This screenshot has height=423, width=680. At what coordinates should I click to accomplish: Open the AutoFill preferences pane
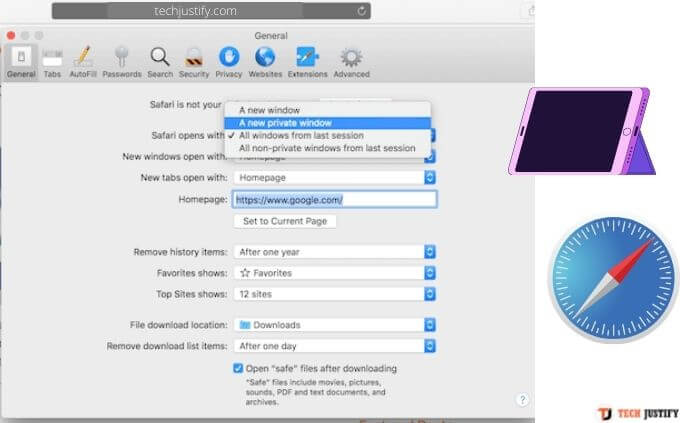[83, 60]
